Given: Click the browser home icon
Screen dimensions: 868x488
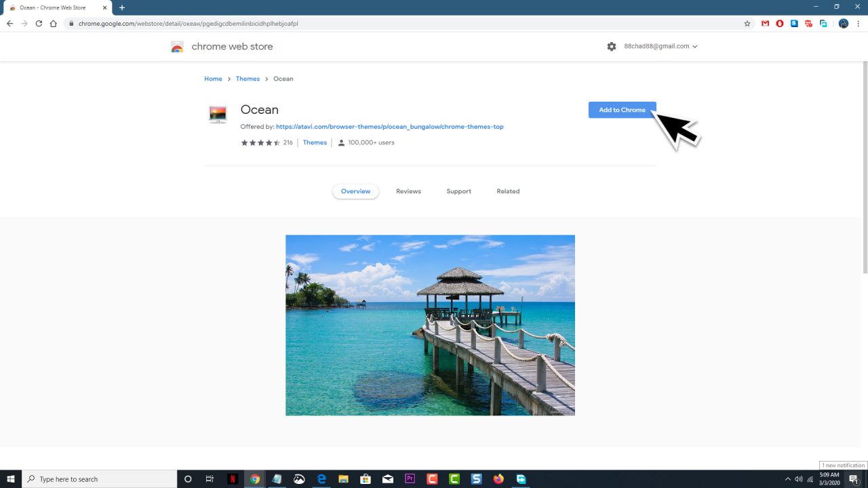Looking at the screenshot, I should tap(54, 23).
